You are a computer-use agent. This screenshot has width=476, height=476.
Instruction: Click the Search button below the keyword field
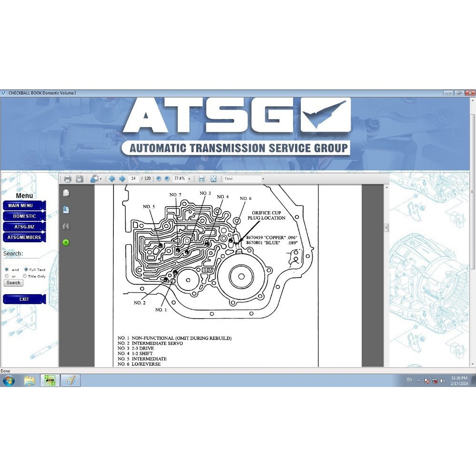13,283
